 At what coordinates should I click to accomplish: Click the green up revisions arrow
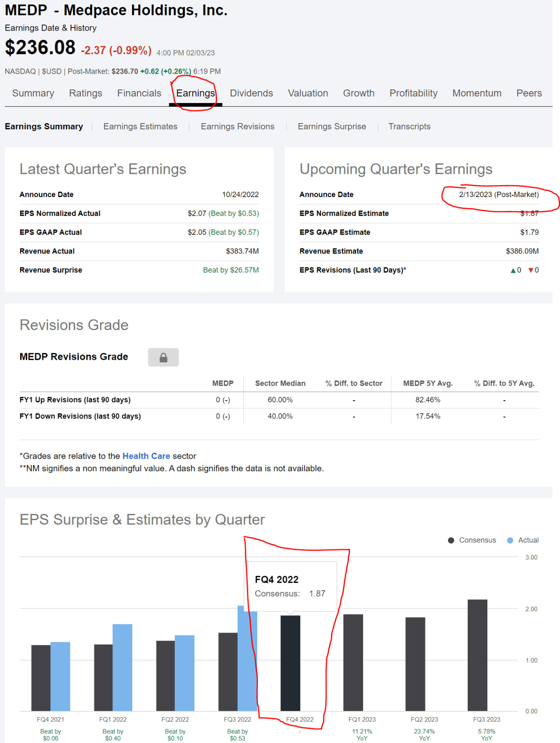coord(513,270)
